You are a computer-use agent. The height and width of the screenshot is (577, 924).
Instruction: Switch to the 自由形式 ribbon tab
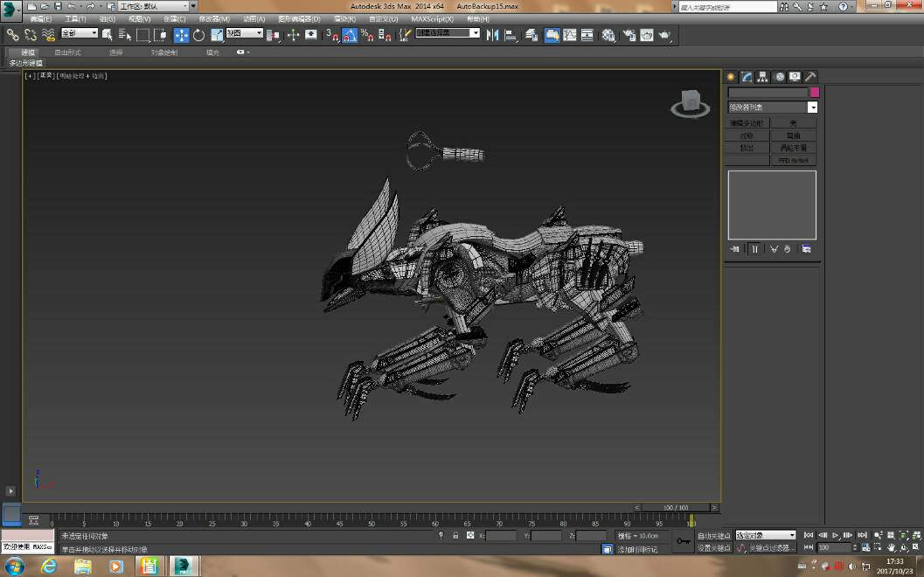pyautogui.click(x=67, y=52)
